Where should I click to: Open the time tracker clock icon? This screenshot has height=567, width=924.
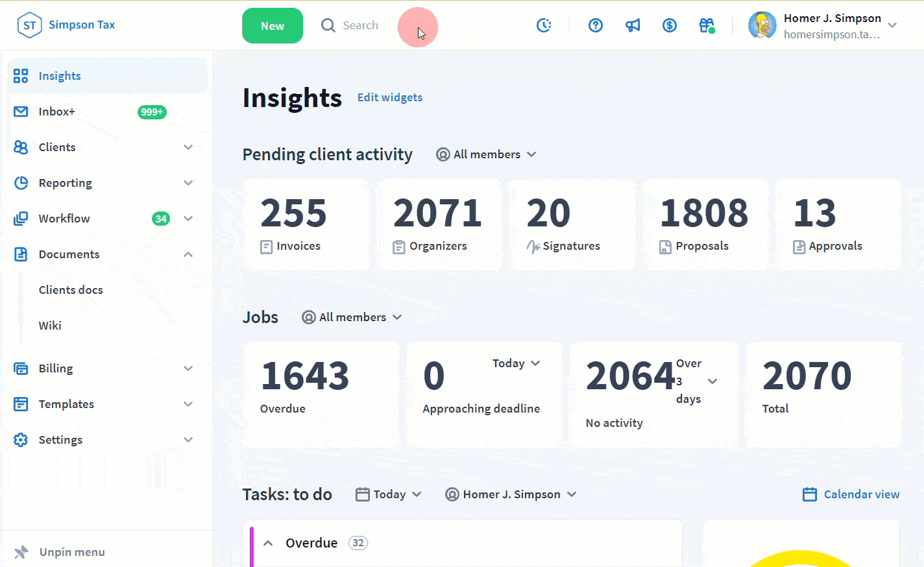[x=544, y=25]
